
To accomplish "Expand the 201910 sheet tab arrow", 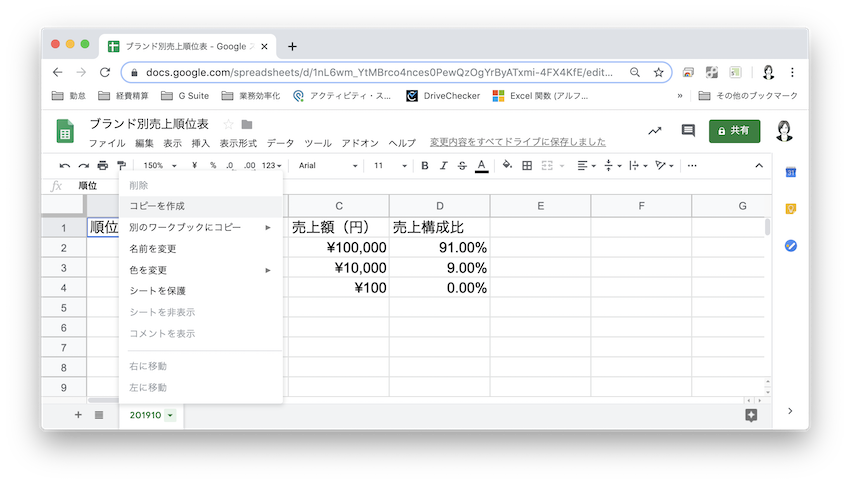I will (170, 415).
